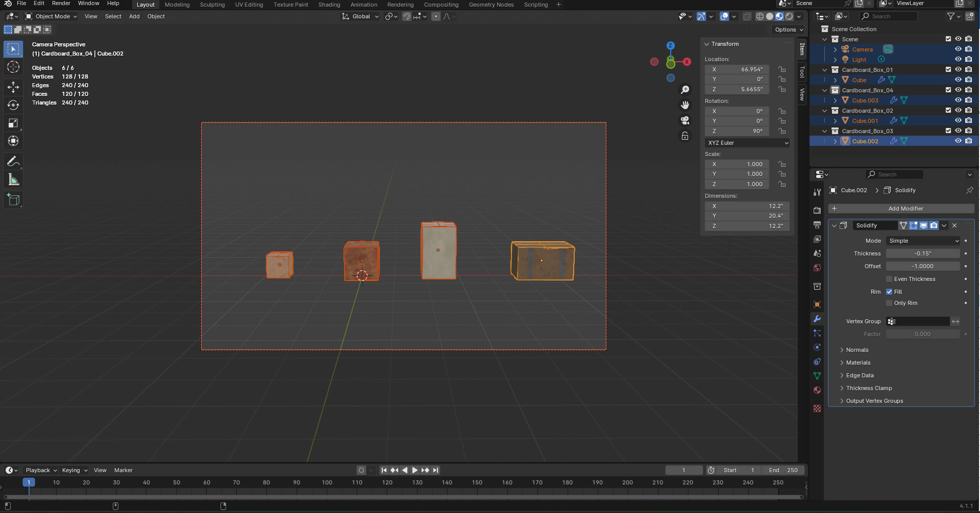Select the Measure tool

pyautogui.click(x=13, y=179)
